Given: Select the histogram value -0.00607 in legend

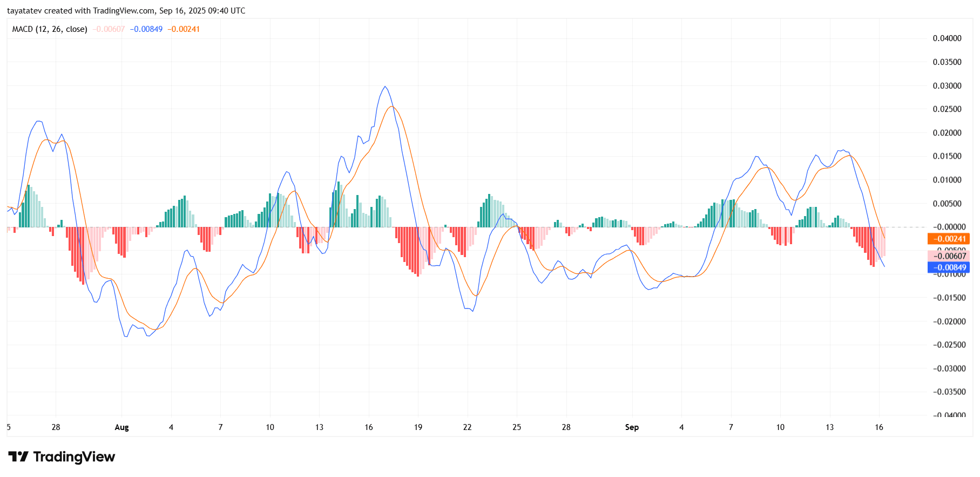Looking at the screenshot, I should [x=109, y=29].
